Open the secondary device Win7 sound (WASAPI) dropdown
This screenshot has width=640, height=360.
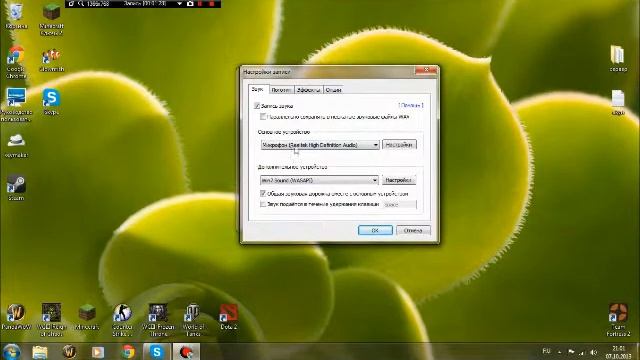[x=319, y=180]
